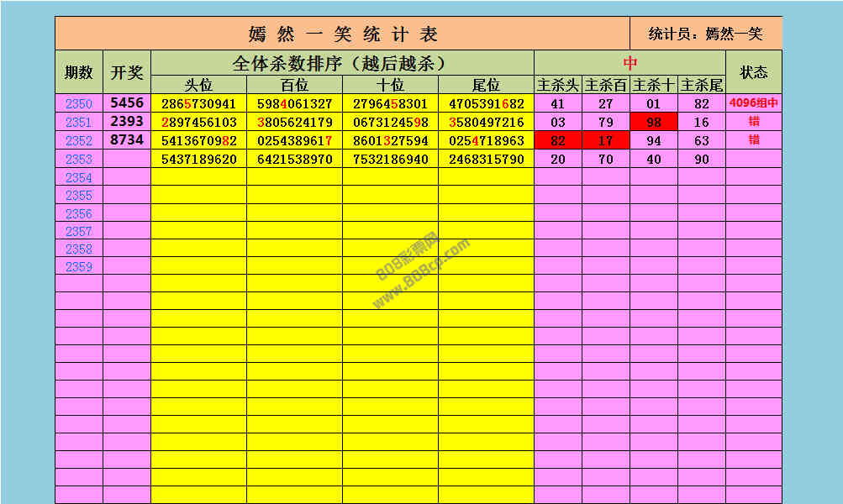Image resolution: width=843 pixels, height=504 pixels.
Task: Click the red highlighted cell containing 98
Action: [654, 123]
